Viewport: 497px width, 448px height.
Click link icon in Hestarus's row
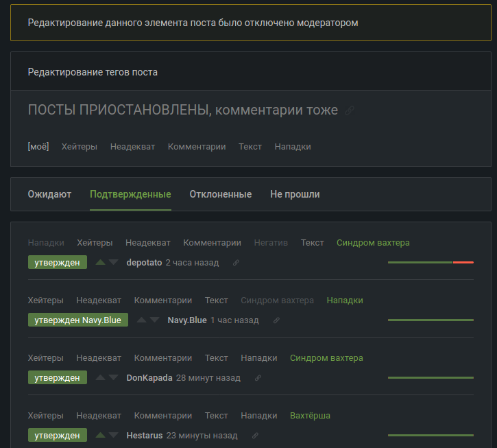[x=255, y=436]
